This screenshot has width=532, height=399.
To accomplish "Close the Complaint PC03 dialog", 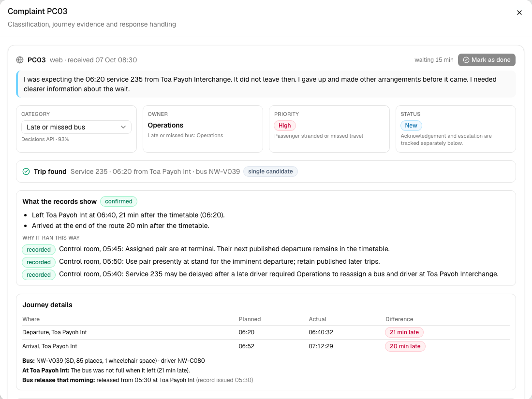I will 519,13.
